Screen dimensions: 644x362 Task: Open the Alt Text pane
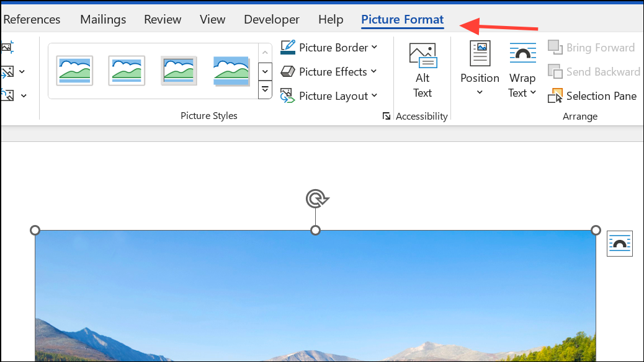[x=423, y=70]
